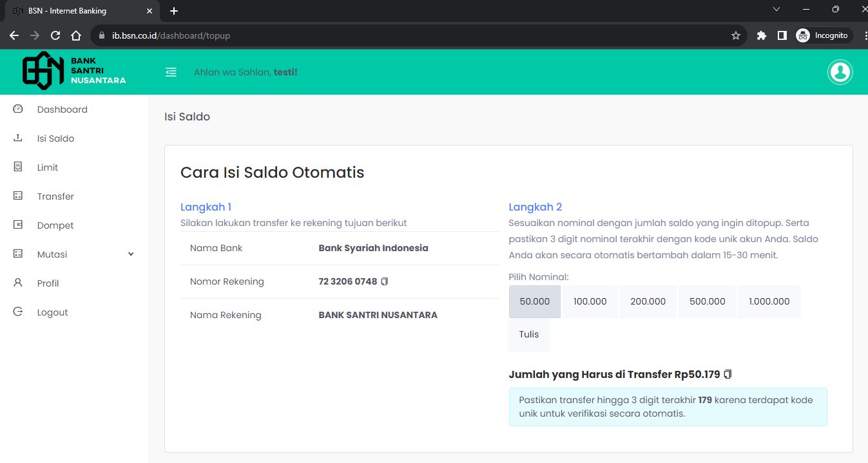Select the 500.000 nominal option
The height and width of the screenshot is (463, 868).
pos(707,301)
